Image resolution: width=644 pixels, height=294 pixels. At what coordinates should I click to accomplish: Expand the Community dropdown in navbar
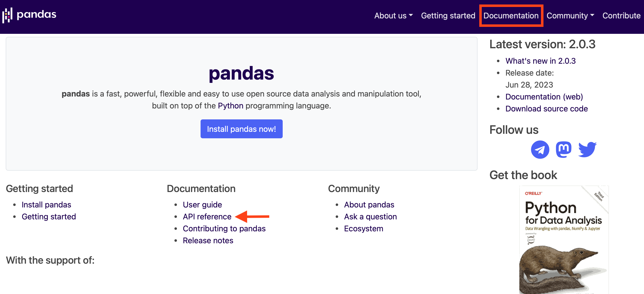[x=570, y=16]
